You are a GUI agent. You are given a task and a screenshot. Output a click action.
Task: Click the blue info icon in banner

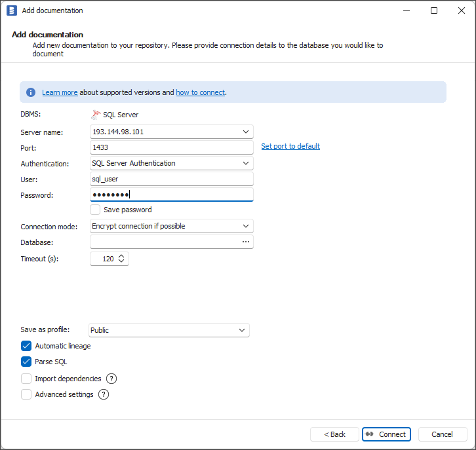click(x=31, y=92)
